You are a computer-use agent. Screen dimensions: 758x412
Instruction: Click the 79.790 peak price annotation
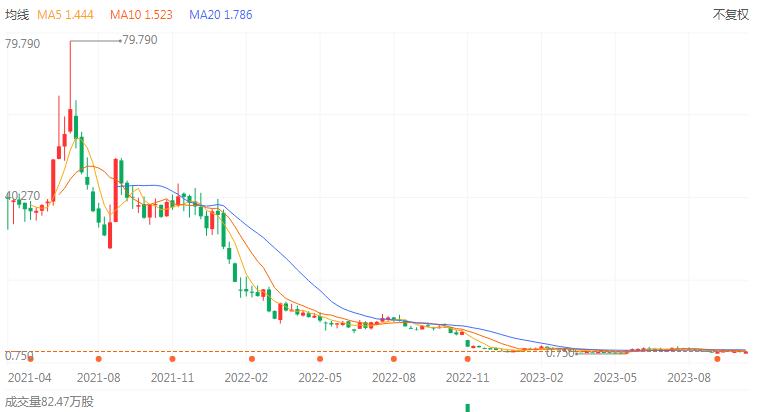(x=139, y=40)
